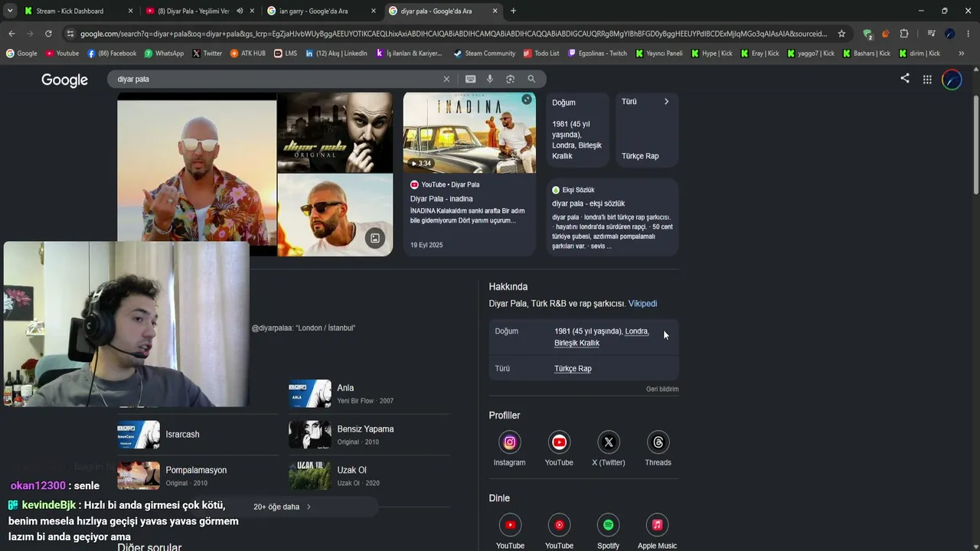
Task: Click the address bar URL
Action: click(453, 34)
